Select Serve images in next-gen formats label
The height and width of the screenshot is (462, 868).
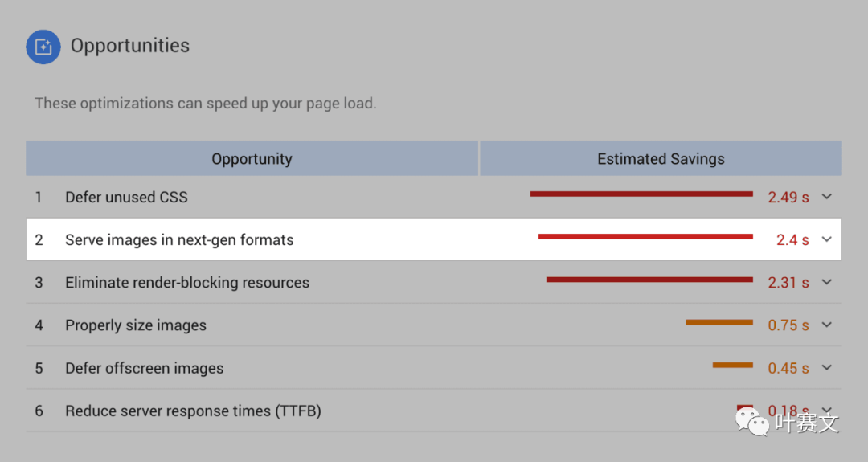[179, 239]
